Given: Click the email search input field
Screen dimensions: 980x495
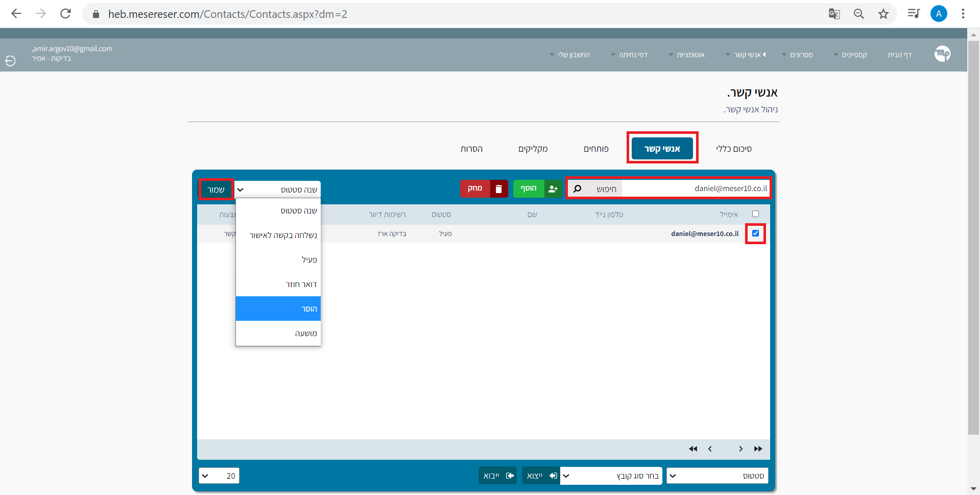Looking at the screenshot, I should coord(695,188).
